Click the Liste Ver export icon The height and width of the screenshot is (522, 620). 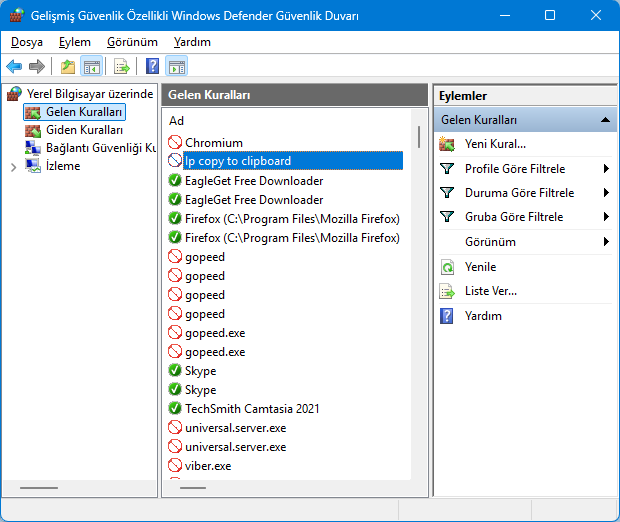tap(447, 291)
